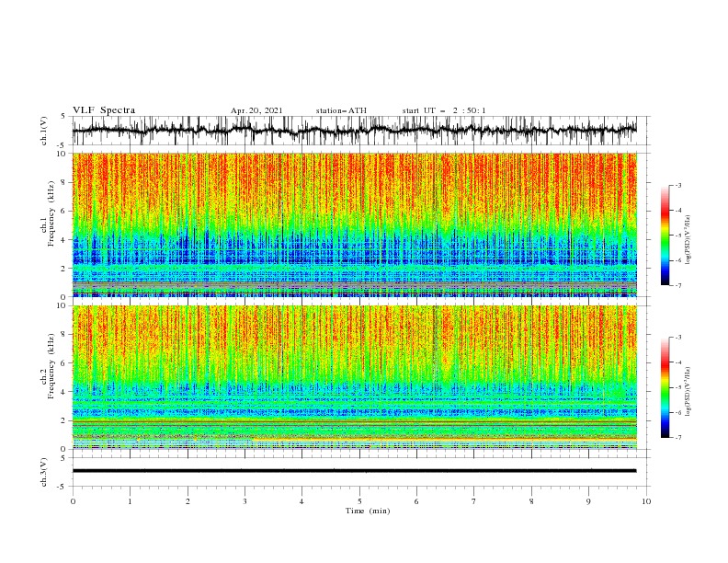This screenshot has height=563, width=728.
Task: Click the ch.1(V) waveform plot
Action: [355, 131]
